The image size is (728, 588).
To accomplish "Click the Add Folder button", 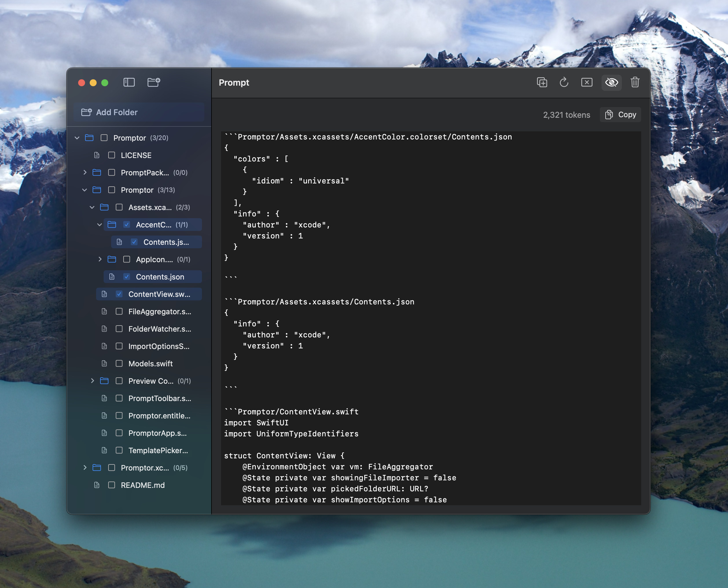I will click(x=139, y=112).
